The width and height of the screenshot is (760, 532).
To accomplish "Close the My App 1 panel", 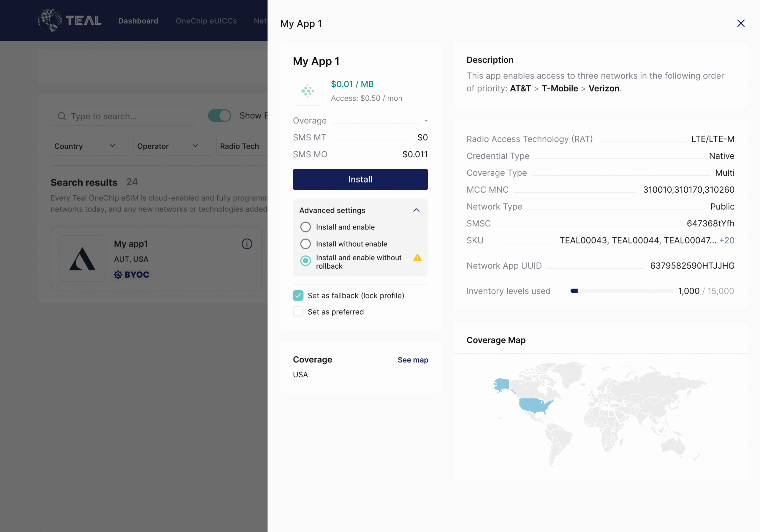I will pos(740,23).
